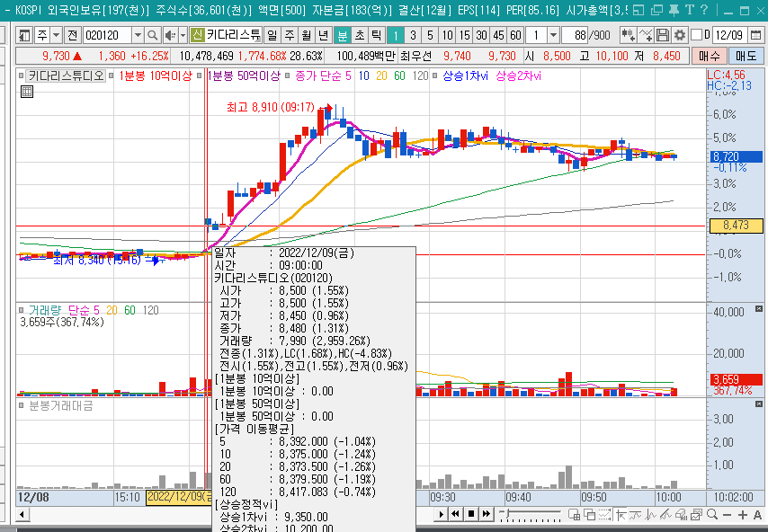This screenshot has height=532, width=768.
Task: Open the data table grid icon in chart
Action: click(27, 92)
